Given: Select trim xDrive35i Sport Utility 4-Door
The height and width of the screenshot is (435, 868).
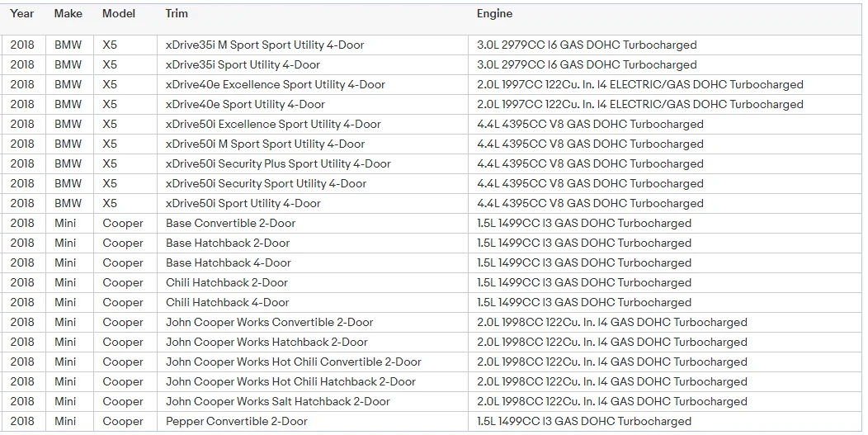Looking at the screenshot, I should point(243,65).
